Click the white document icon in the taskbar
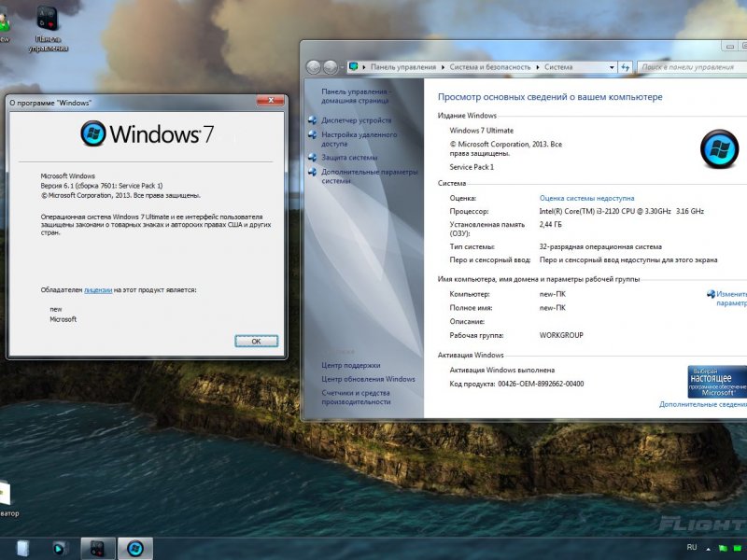This screenshot has width=747, height=560. click(22, 549)
